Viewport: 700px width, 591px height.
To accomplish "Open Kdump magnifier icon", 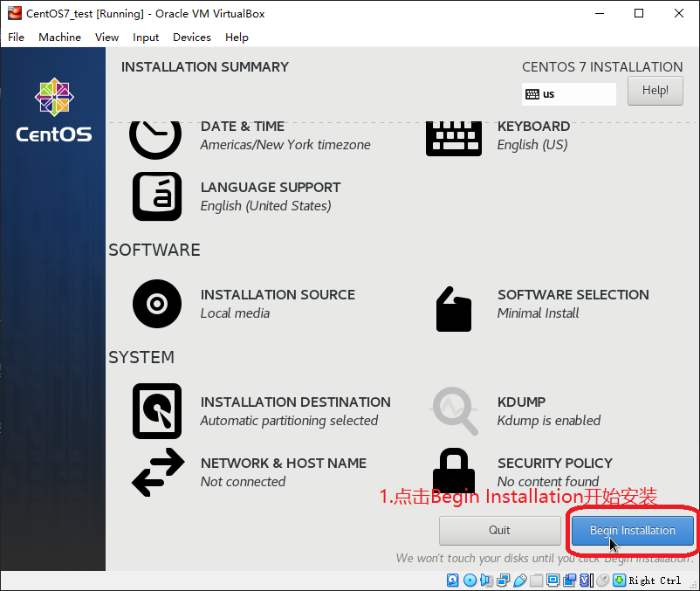I will 455,411.
